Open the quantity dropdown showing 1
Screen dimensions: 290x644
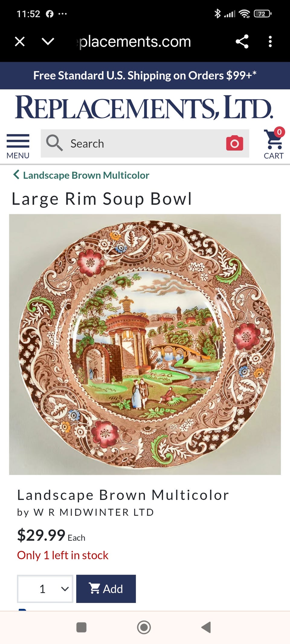pyautogui.click(x=45, y=589)
